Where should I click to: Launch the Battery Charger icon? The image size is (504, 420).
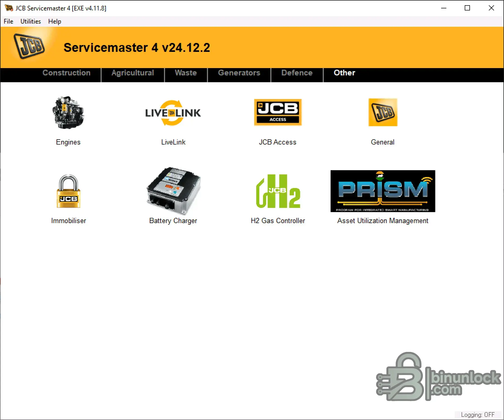pos(173,191)
